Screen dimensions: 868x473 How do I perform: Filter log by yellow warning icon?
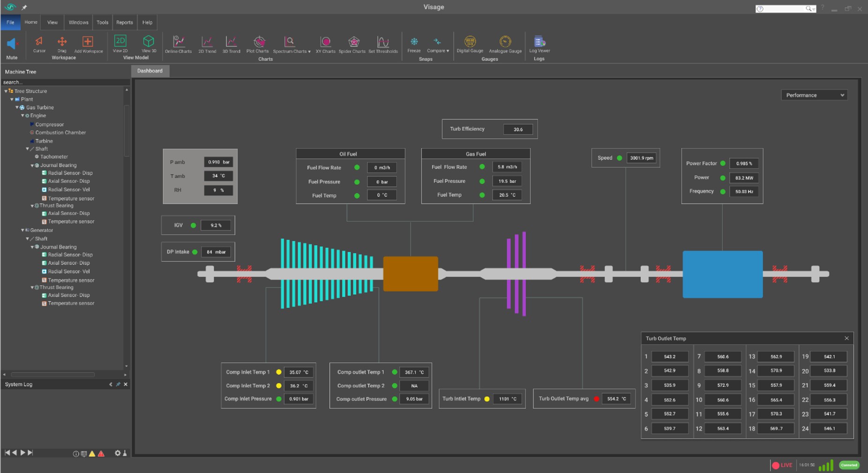pyautogui.click(x=92, y=453)
